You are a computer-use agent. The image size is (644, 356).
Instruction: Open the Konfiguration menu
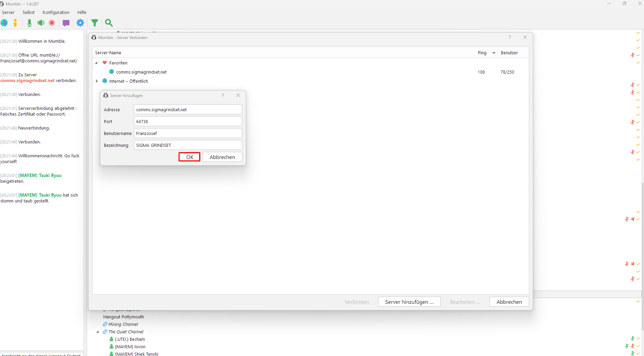[x=56, y=12]
